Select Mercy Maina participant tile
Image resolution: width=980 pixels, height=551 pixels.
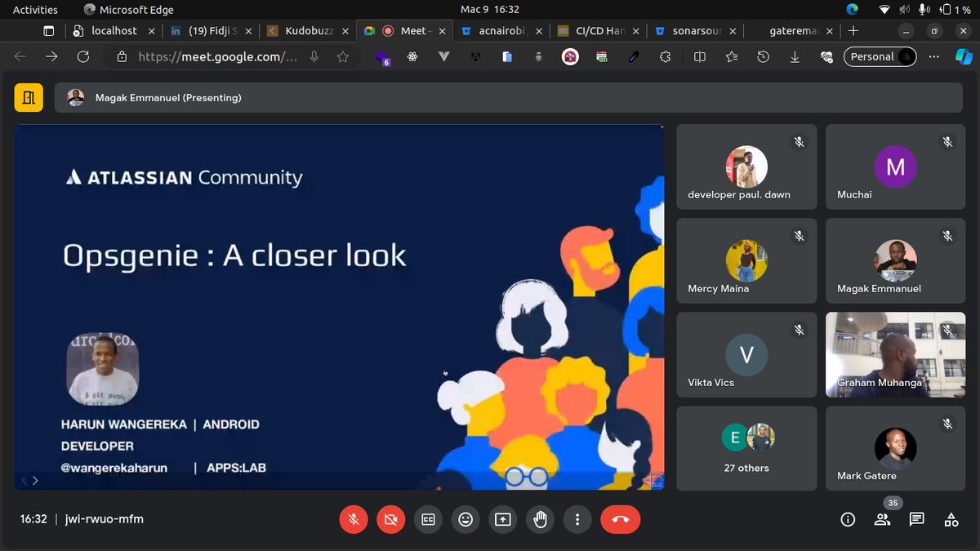click(x=746, y=261)
